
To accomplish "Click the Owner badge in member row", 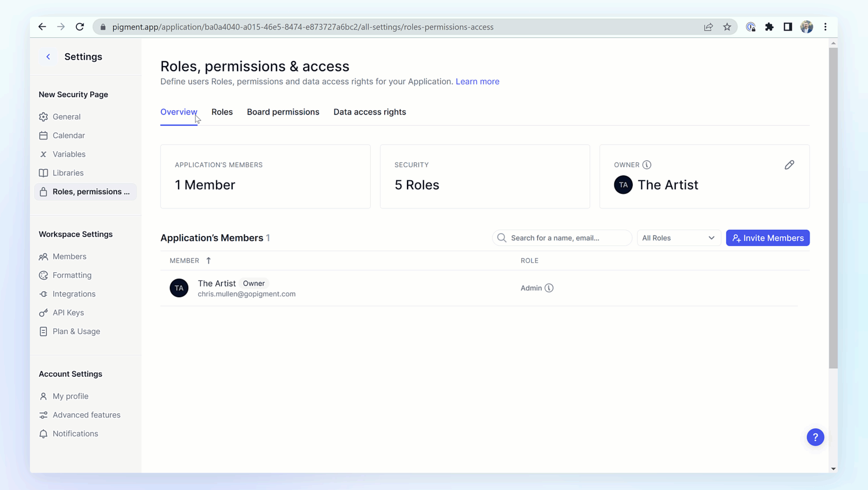I will [x=254, y=284].
